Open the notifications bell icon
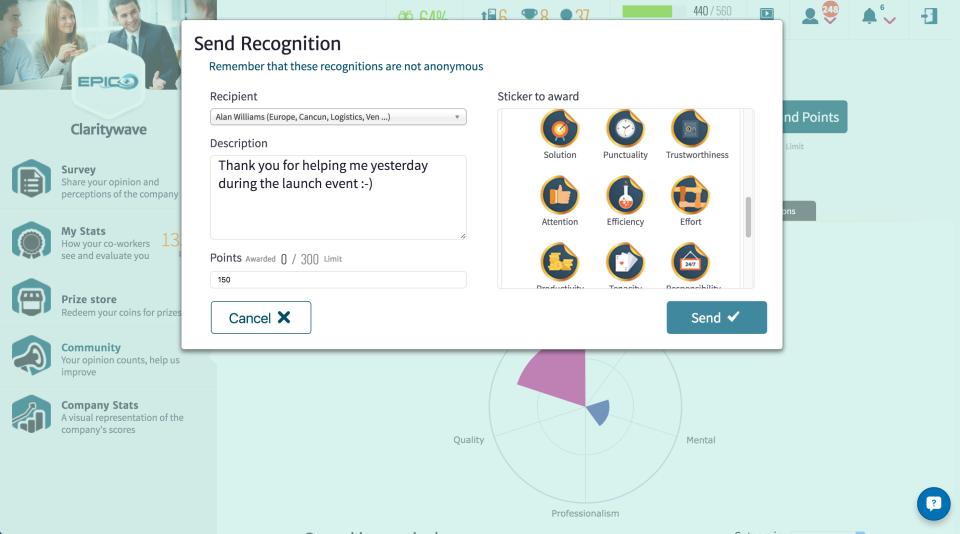960x534 pixels. [869, 14]
